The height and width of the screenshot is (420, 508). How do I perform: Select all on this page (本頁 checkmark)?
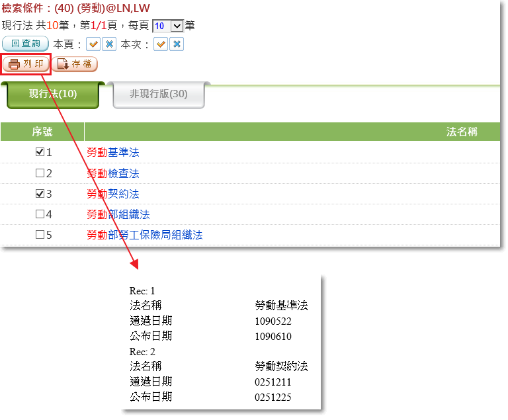click(x=93, y=44)
